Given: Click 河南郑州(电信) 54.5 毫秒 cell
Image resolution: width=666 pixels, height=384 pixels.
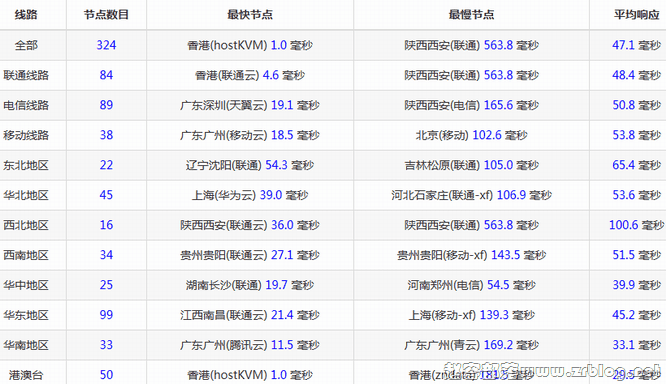Looking at the screenshot, I should click(471, 285).
